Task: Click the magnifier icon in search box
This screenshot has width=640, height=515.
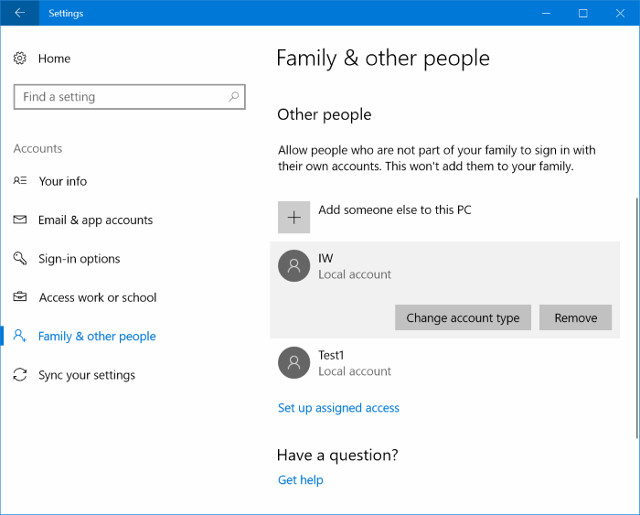Action: pos(234,97)
